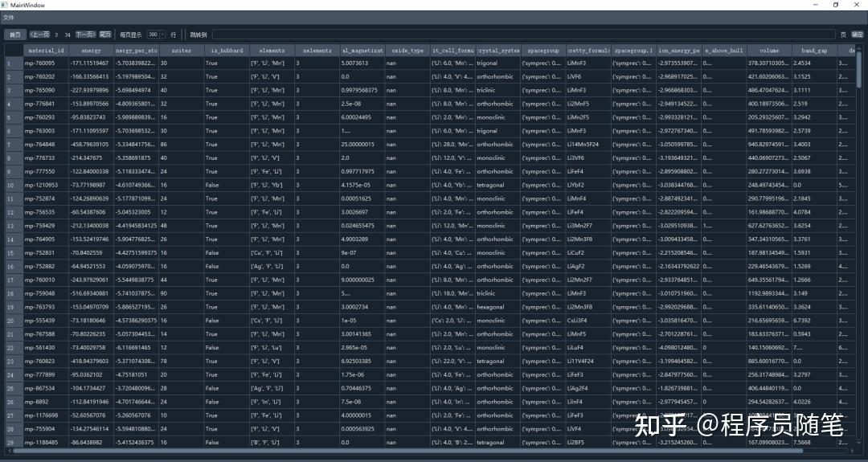
Task: Click nsites value 90
Action: coord(182,294)
